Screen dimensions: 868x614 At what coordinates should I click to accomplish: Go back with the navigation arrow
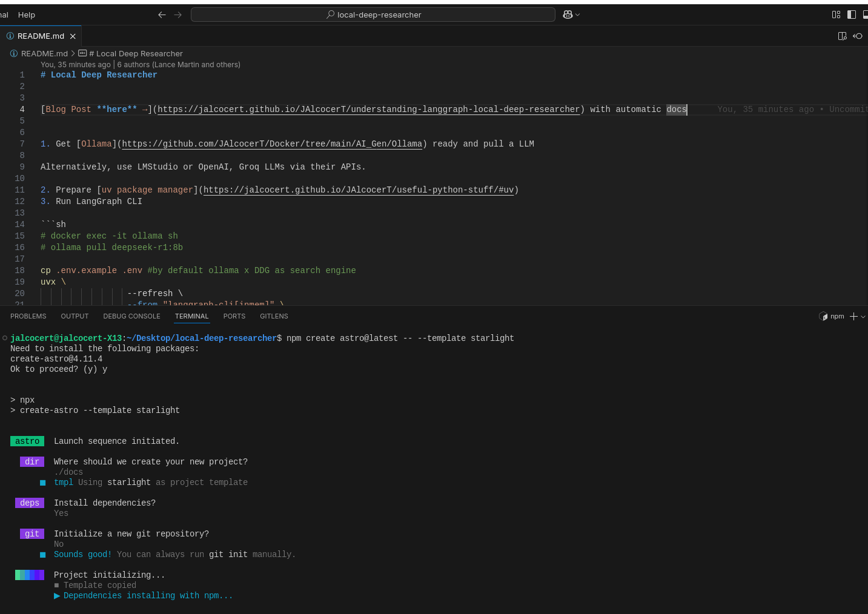[x=162, y=15]
